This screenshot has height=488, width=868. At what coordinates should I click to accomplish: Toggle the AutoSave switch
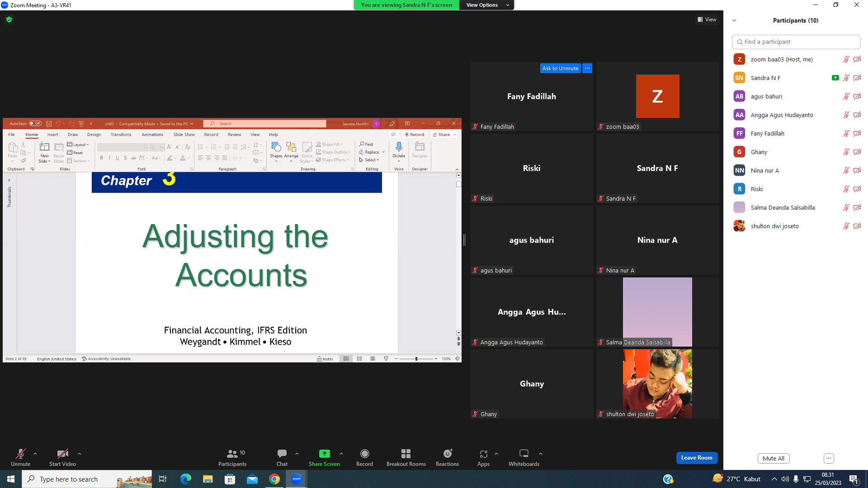pyautogui.click(x=35, y=124)
